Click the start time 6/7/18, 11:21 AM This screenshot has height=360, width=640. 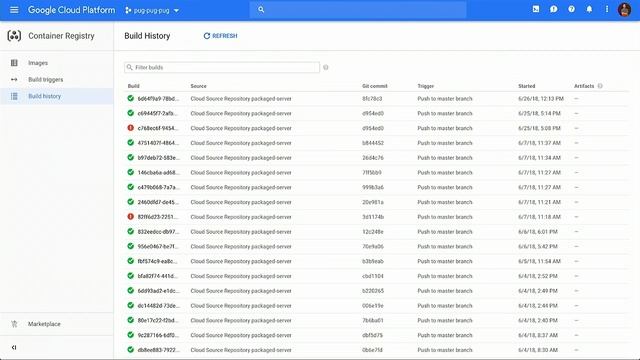click(x=540, y=202)
